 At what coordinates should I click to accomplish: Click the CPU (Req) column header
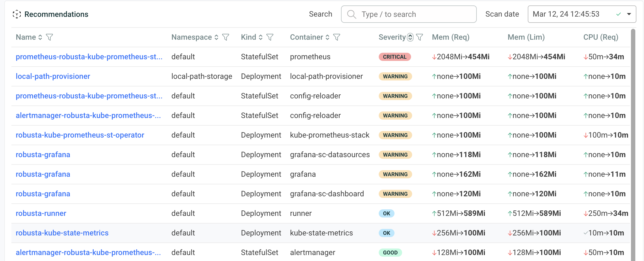(601, 37)
